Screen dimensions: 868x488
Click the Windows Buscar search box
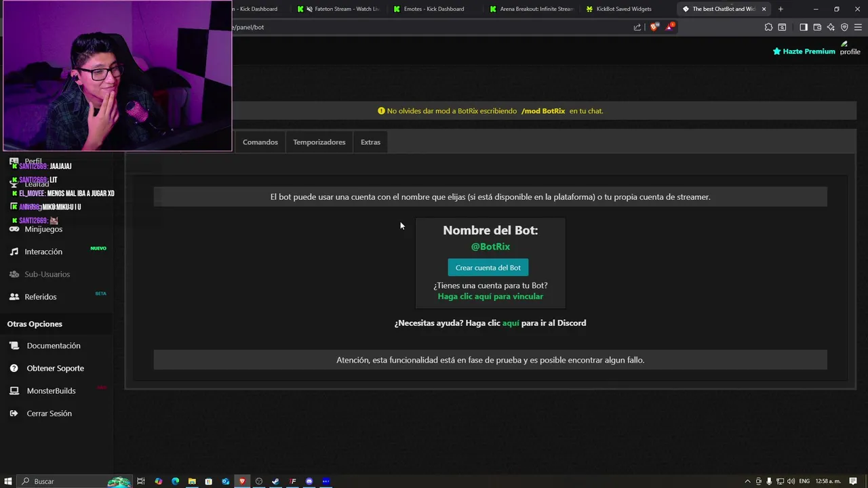coord(73,481)
